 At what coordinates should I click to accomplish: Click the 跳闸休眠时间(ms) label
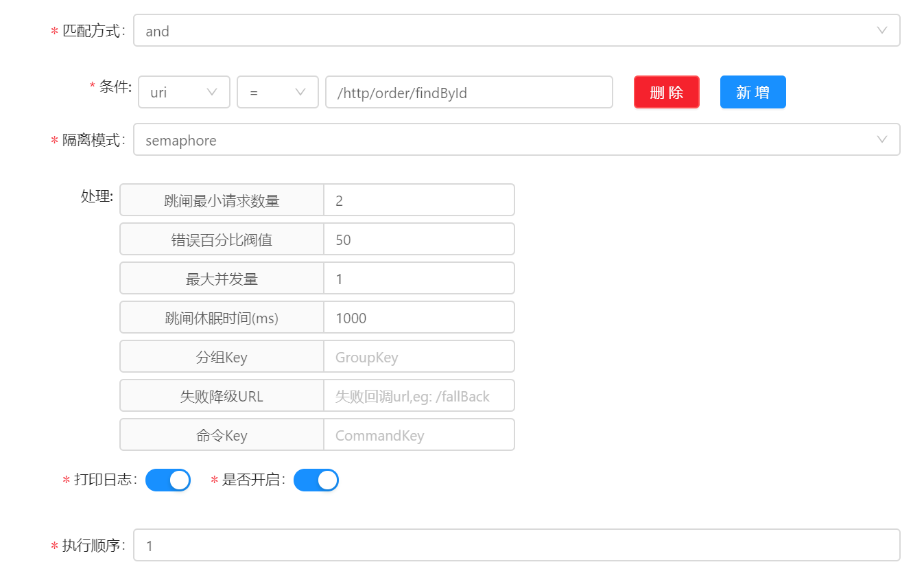(x=222, y=318)
